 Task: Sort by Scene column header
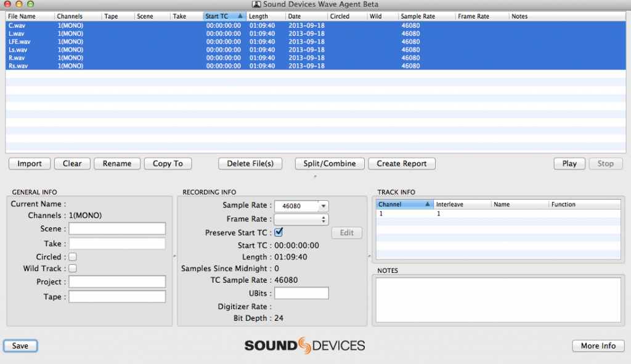tap(152, 17)
